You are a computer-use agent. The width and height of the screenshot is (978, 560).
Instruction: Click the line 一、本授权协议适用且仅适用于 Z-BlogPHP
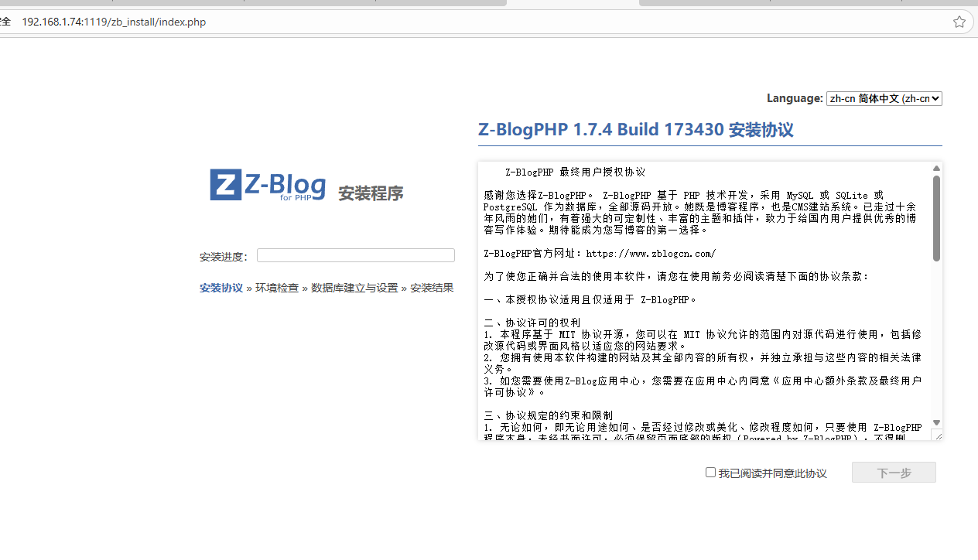coord(590,299)
